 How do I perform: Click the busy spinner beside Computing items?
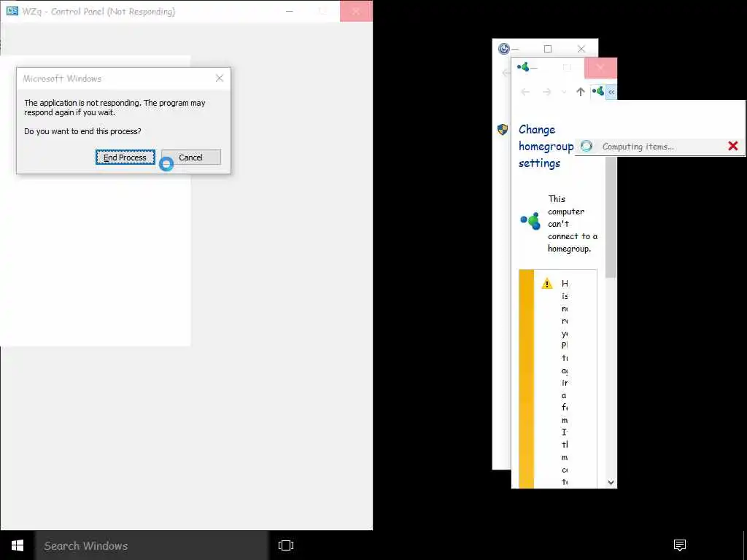587,146
